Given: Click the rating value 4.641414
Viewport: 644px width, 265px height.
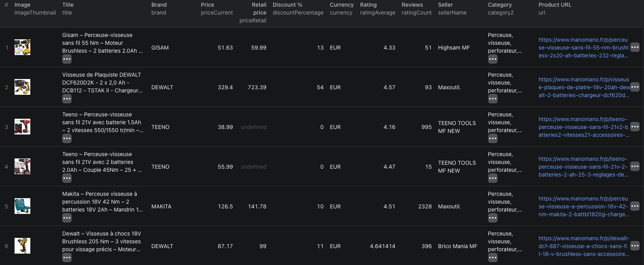Looking at the screenshot, I should coord(383,246).
